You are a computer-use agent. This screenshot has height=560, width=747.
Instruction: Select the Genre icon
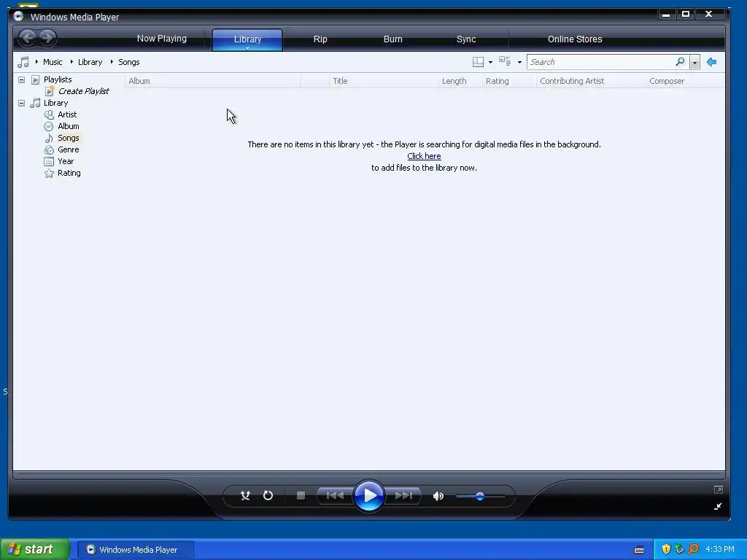[49, 149]
